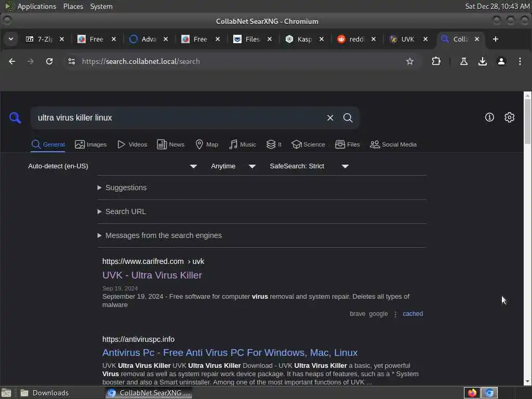This screenshot has height=399, width=532.
Task: Click the show desktop icon in panel
Action: click(x=6, y=393)
